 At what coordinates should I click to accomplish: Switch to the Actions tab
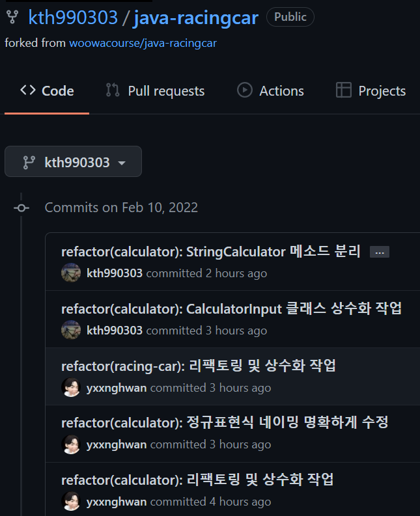point(270,91)
